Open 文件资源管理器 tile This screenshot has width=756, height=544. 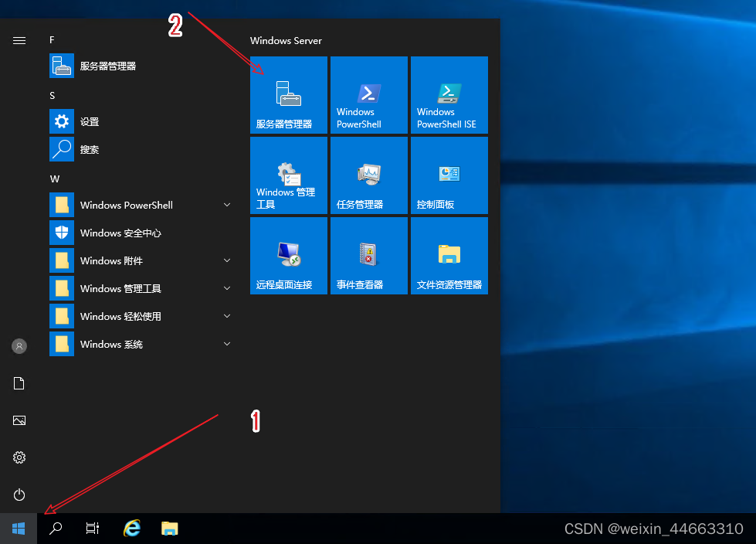449,256
